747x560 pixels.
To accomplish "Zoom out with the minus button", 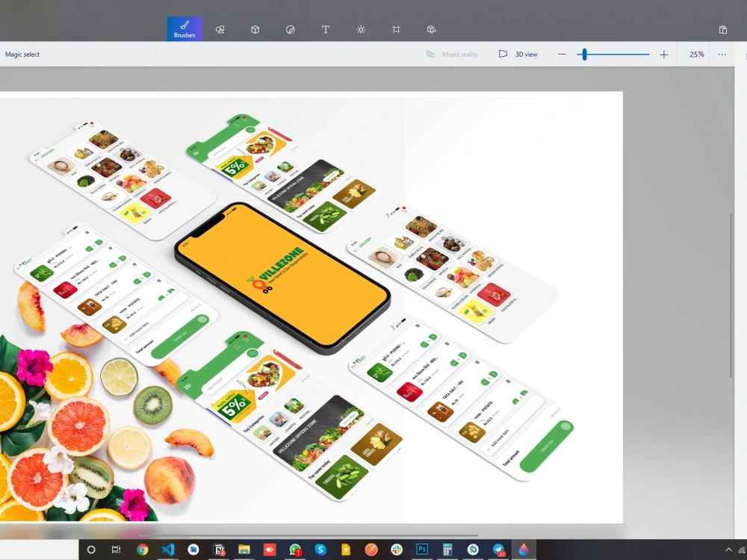I will 562,55.
